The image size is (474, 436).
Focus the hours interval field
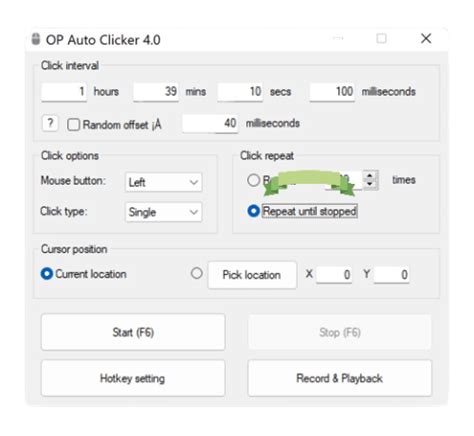64,92
